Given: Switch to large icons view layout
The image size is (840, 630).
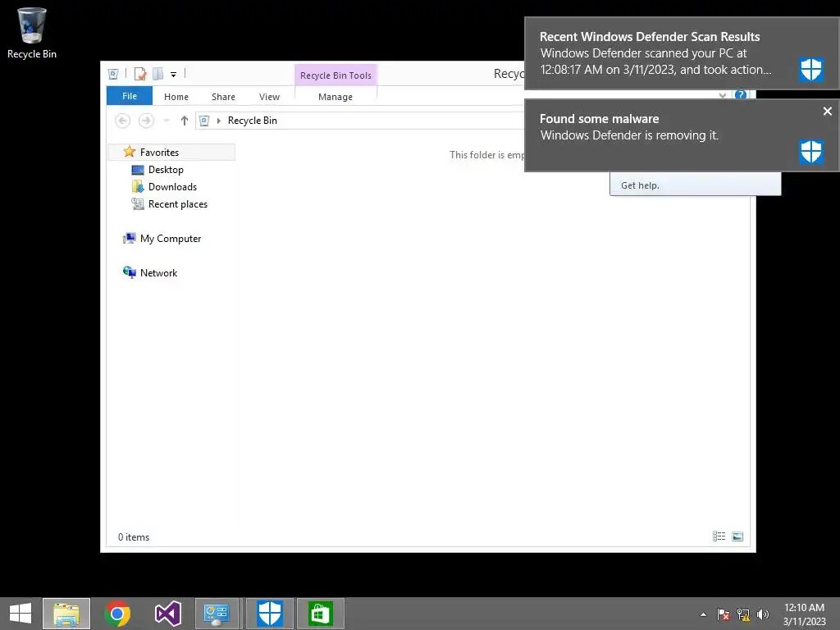Looking at the screenshot, I should point(737,536).
